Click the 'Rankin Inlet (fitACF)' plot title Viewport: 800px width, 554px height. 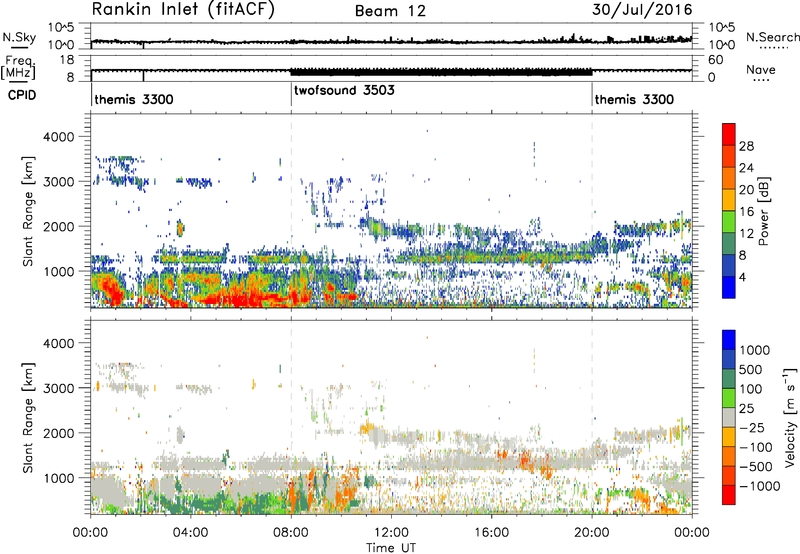[x=183, y=10]
